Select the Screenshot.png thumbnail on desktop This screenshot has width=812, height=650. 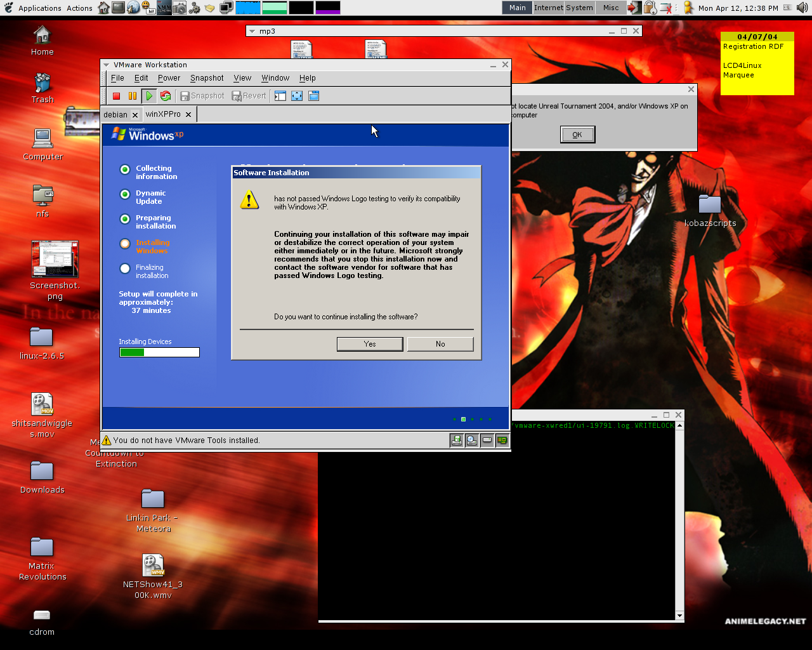(55, 259)
